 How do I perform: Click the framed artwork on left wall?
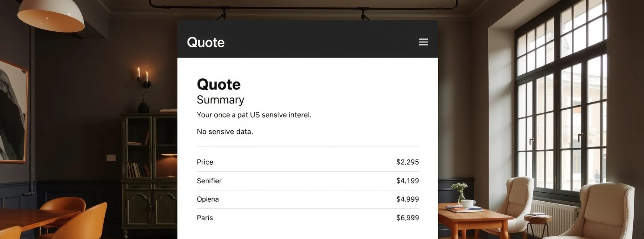[13, 112]
